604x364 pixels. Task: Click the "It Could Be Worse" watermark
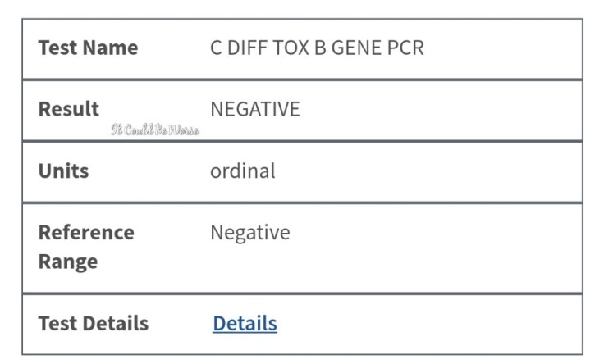(155, 130)
